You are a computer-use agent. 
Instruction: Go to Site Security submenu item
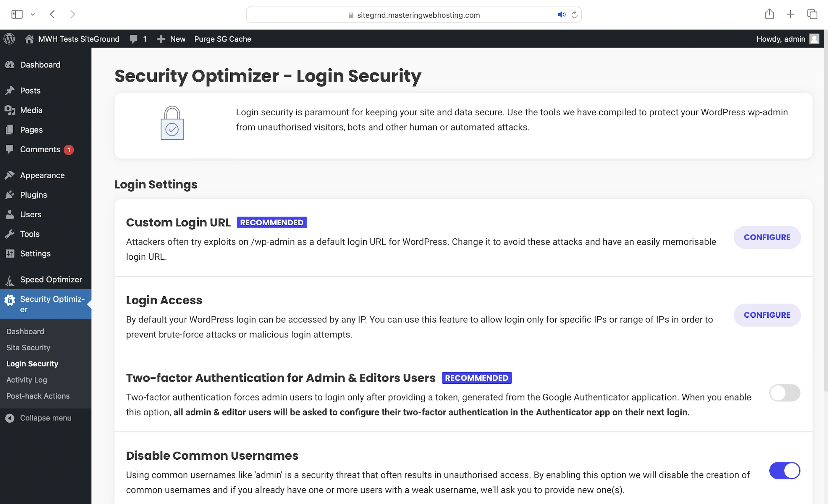[x=28, y=348]
